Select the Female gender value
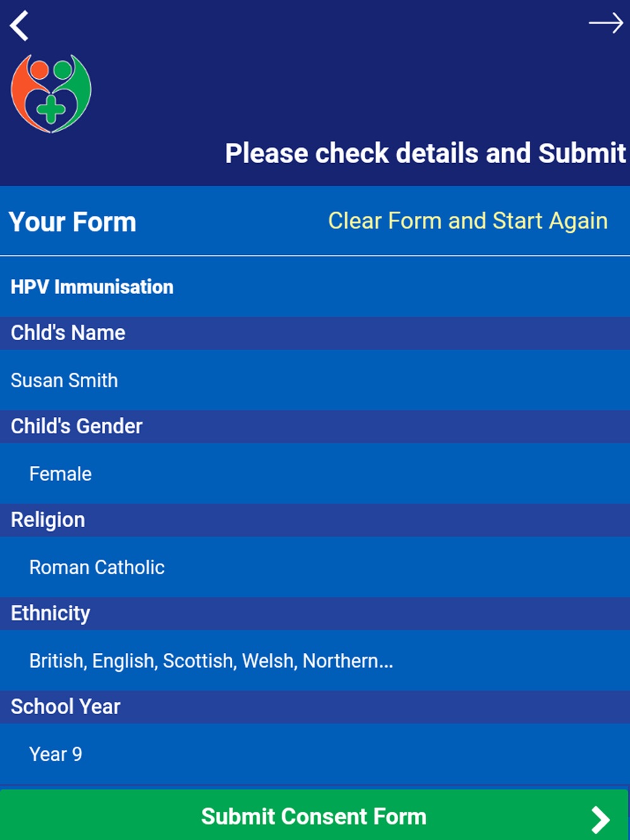The width and height of the screenshot is (630, 840). tap(60, 474)
